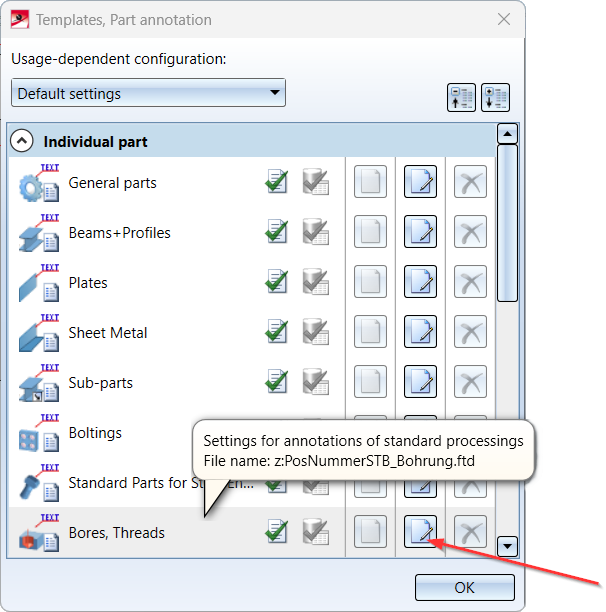Toggle grey database checkmark for Sheet Metal

coord(316,331)
